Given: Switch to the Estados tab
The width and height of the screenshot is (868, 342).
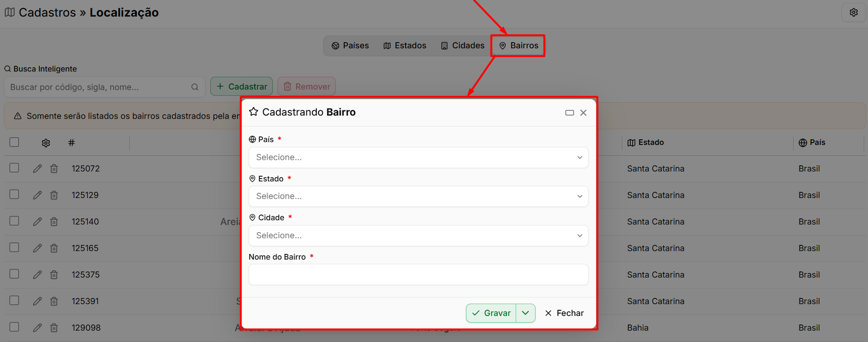Looking at the screenshot, I should click(405, 45).
